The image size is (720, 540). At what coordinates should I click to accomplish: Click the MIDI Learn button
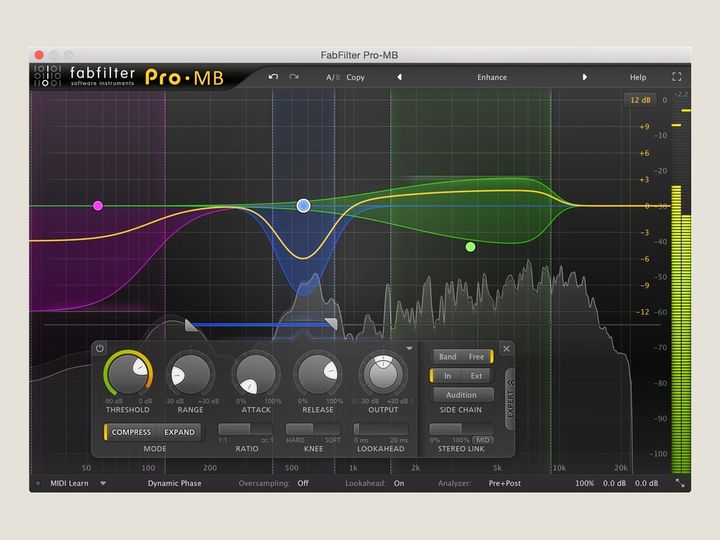tap(69, 483)
